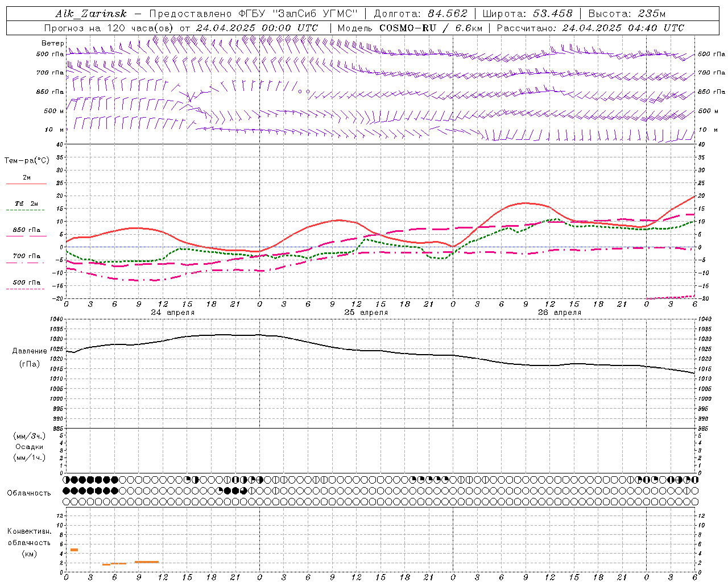Click the '2м' temperature legend entry

point(27,177)
